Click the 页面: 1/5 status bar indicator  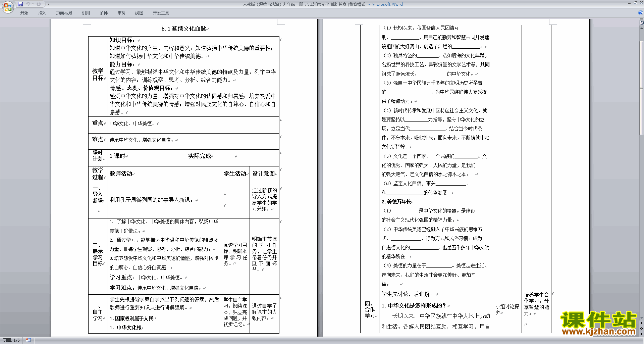[11, 340]
